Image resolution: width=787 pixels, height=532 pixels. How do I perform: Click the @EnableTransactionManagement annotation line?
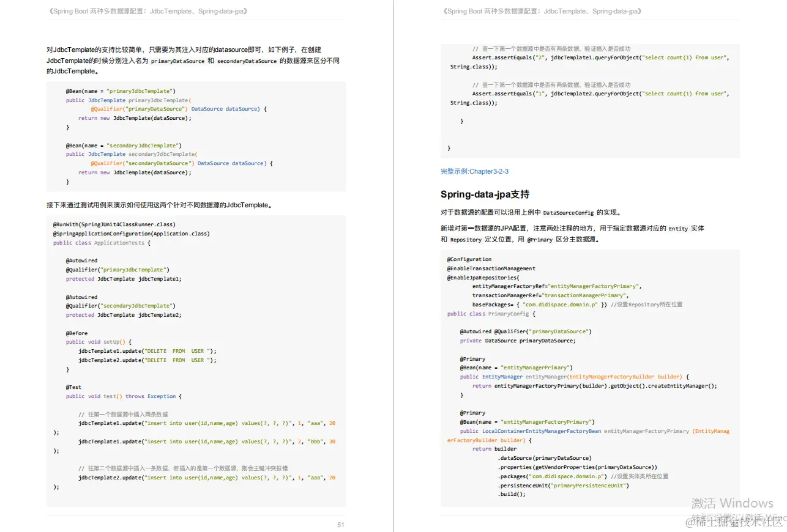tap(491, 267)
